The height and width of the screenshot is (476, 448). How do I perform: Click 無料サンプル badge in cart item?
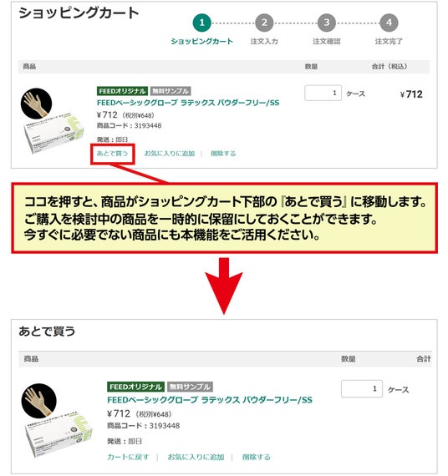(x=171, y=91)
